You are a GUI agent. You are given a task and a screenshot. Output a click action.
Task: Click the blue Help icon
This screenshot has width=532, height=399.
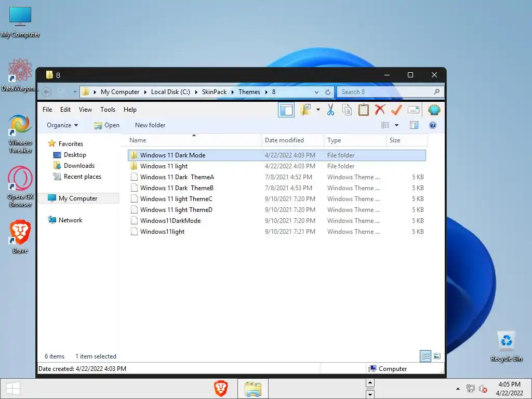(433, 125)
